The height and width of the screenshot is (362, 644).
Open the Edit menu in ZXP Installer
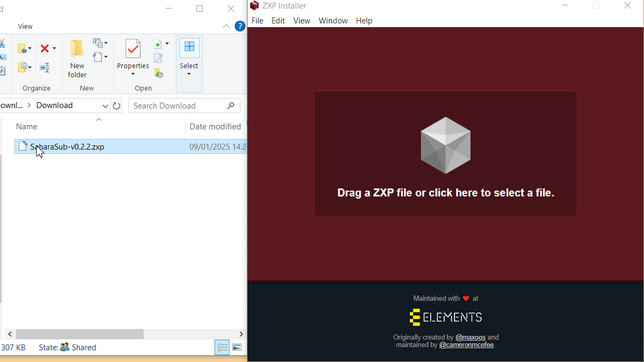[x=278, y=21]
